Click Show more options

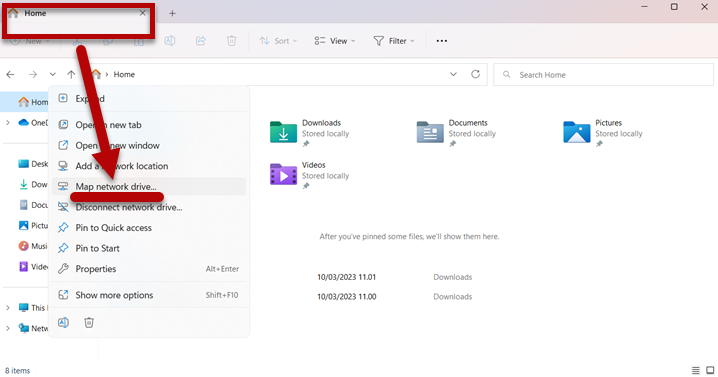149,295
